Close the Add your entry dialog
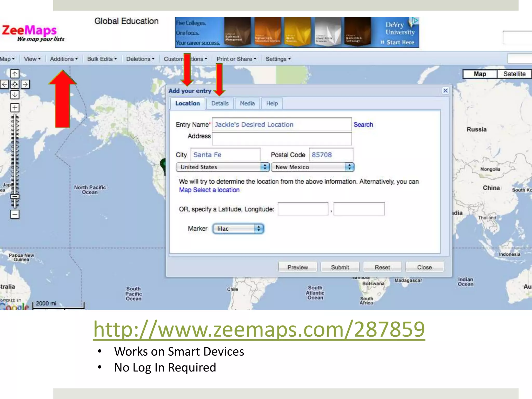 445,90
